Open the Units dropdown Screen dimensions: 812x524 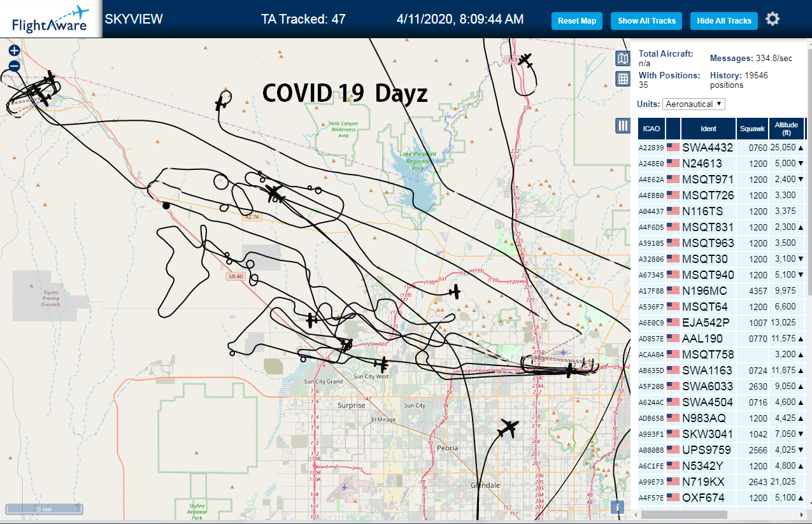694,104
